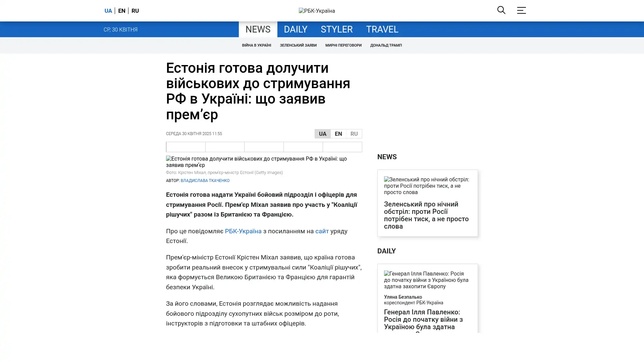644x362 pixels.
Task: Switch site to EN in top bar
Action: [x=122, y=11]
